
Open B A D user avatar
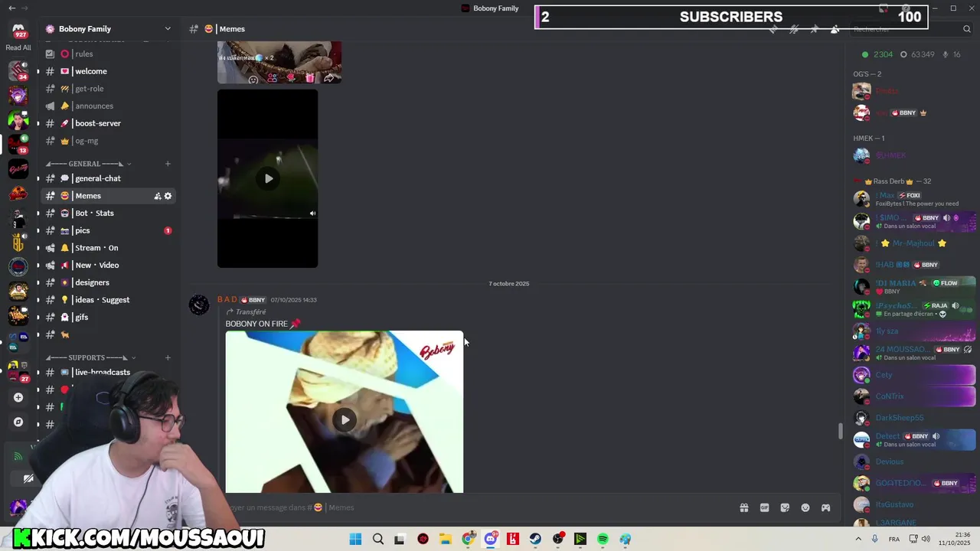[199, 305]
